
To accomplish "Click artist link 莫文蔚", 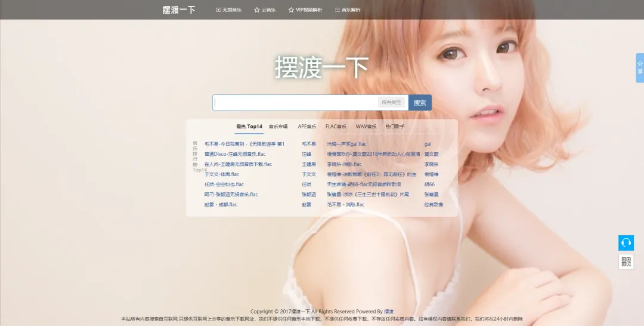I will pyautogui.click(x=431, y=154).
